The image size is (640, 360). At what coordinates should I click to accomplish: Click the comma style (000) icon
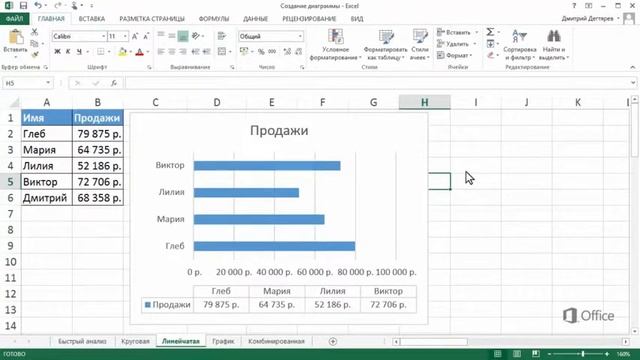(x=272, y=52)
